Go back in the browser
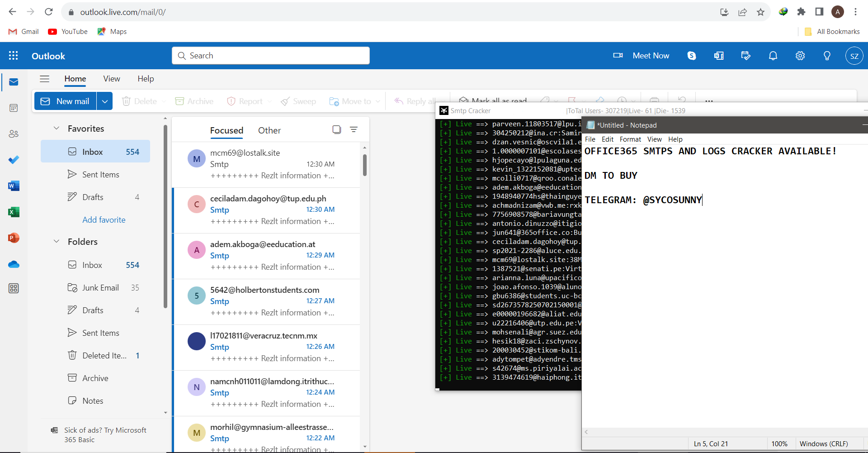Screen dimensions: 868x453 (13, 12)
